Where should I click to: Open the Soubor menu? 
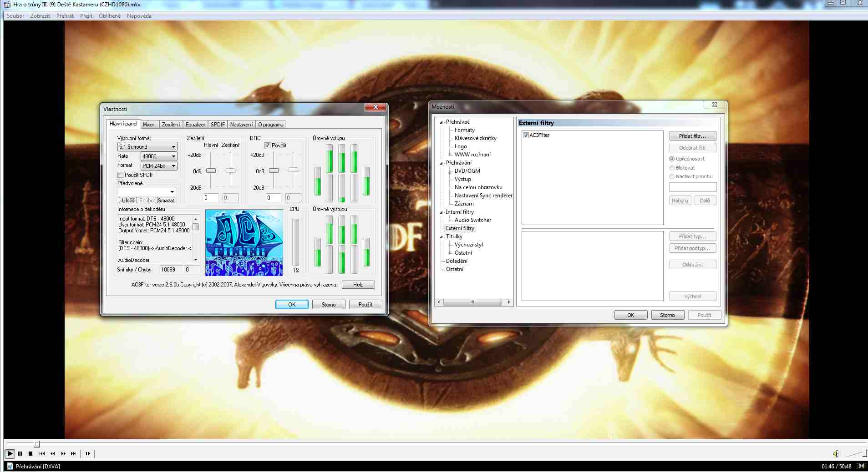[x=15, y=16]
